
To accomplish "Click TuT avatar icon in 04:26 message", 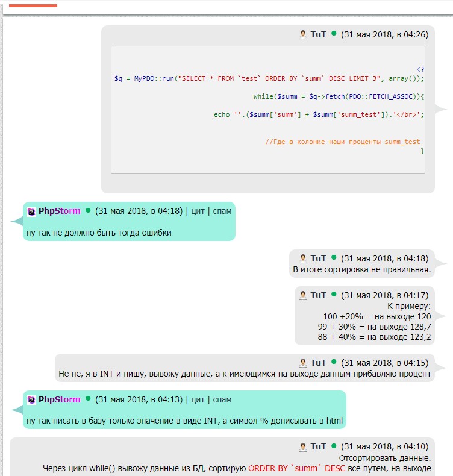I will click(303, 35).
